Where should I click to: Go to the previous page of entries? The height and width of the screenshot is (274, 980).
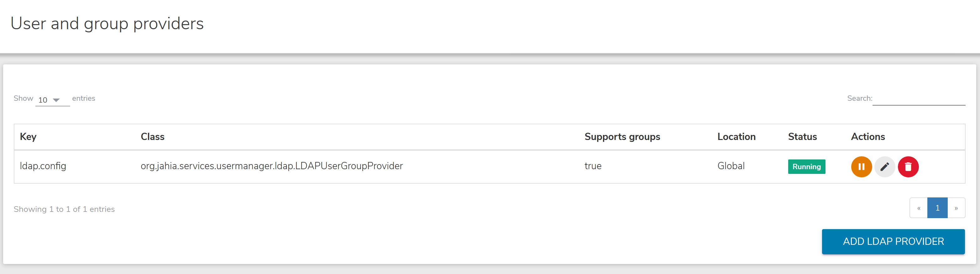tap(918, 208)
